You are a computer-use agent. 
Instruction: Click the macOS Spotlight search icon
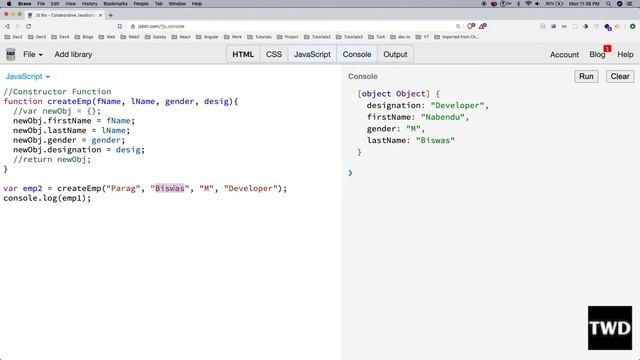608,4
